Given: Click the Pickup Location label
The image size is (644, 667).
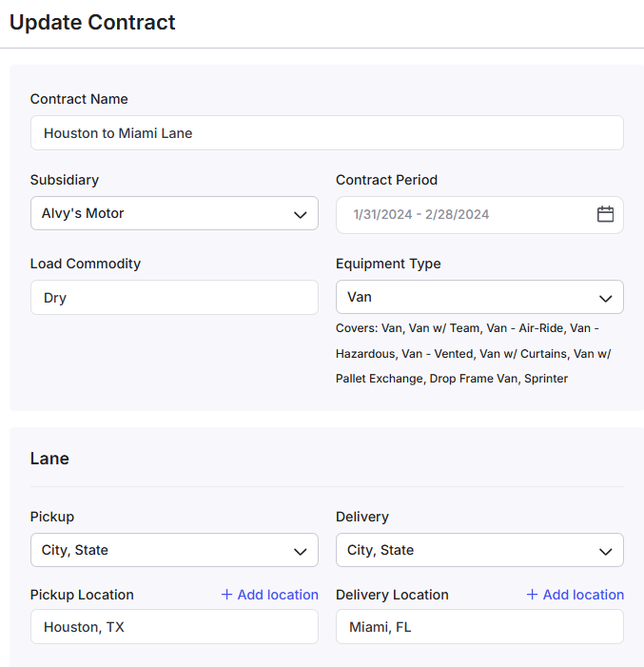Looking at the screenshot, I should [82, 595].
